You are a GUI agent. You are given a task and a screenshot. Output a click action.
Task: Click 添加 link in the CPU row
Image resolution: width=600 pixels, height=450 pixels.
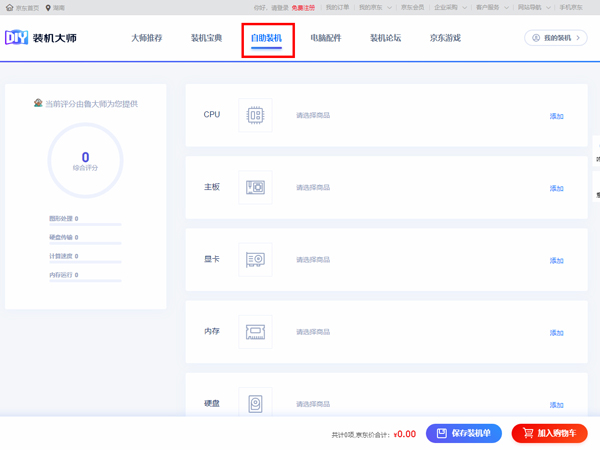tap(556, 116)
